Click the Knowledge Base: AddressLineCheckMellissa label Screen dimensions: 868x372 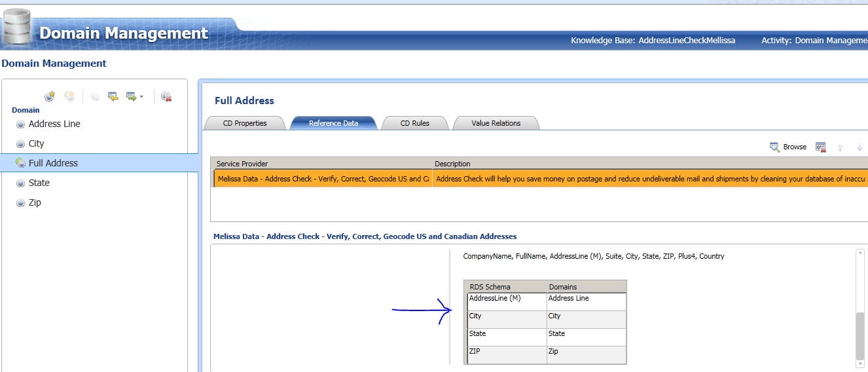653,41
